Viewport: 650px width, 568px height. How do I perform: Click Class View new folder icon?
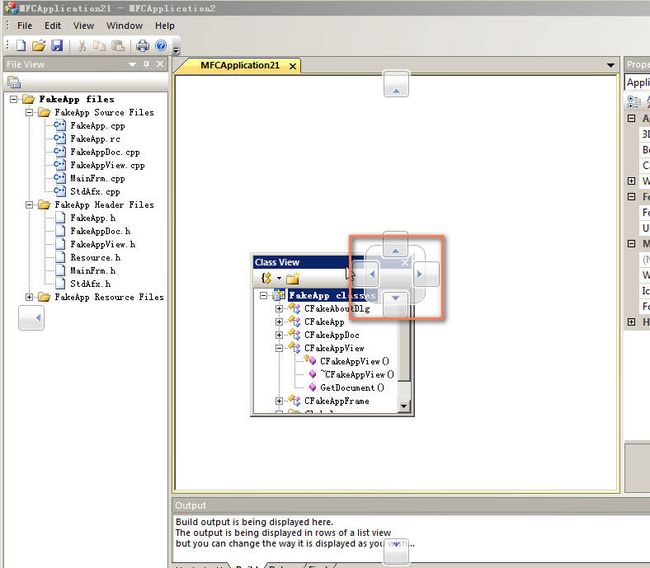coord(292,279)
